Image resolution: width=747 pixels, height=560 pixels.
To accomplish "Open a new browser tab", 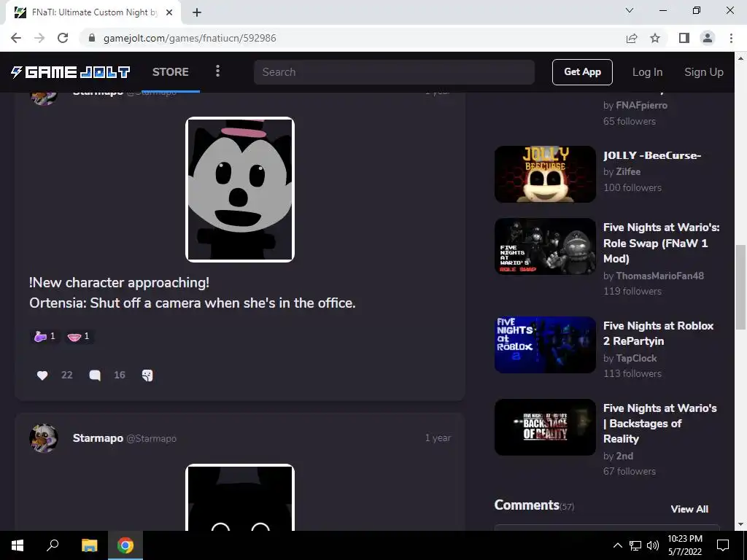I will pyautogui.click(x=197, y=12).
